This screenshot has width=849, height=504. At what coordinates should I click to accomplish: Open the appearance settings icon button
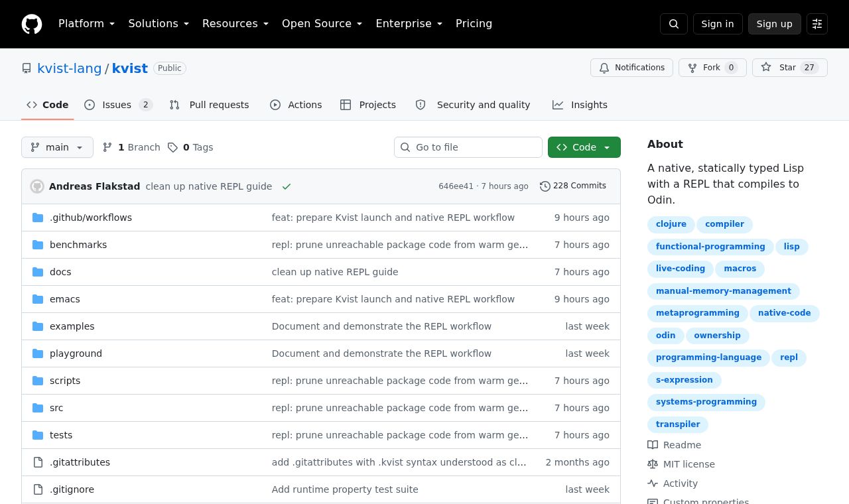point(817,24)
